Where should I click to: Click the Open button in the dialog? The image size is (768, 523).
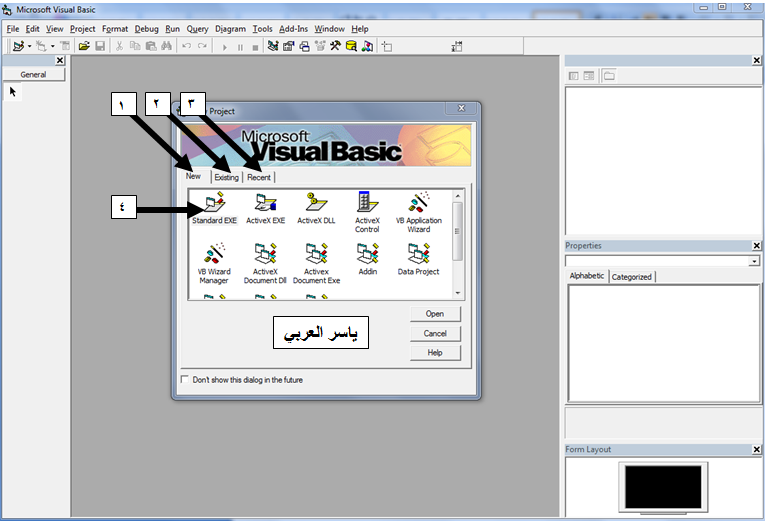click(435, 314)
